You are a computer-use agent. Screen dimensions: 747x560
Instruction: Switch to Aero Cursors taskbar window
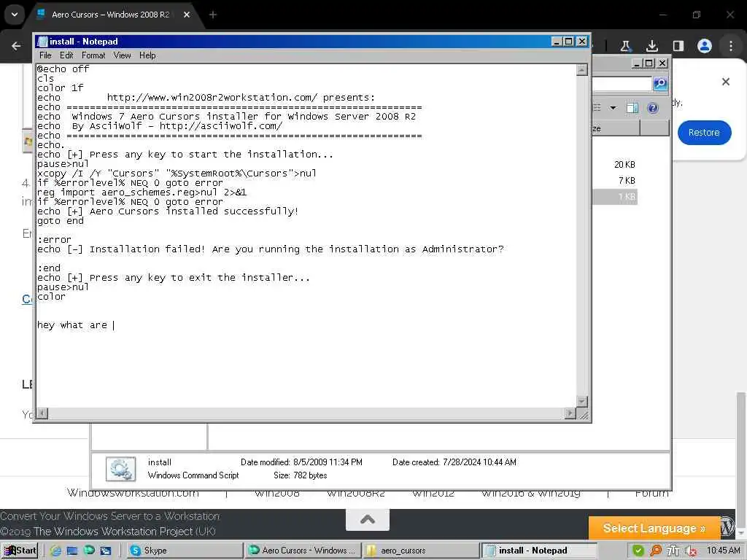[x=302, y=551]
